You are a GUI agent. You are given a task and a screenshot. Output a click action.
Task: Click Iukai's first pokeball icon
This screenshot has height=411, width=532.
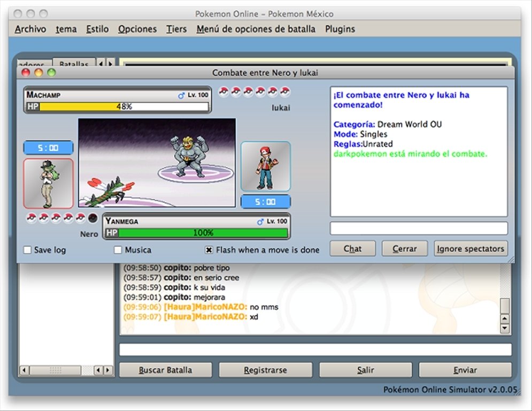pos(223,92)
